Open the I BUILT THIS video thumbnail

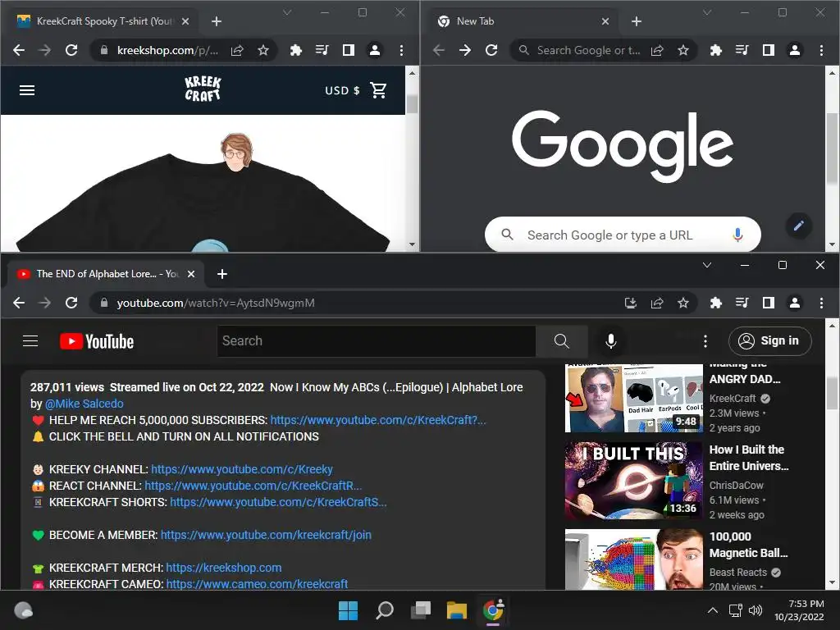pyautogui.click(x=634, y=481)
